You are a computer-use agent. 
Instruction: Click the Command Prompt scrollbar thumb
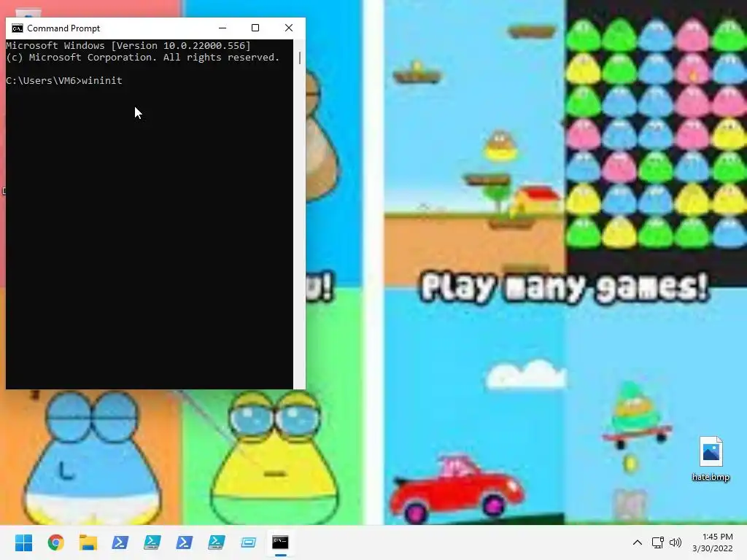tap(299, 58)
